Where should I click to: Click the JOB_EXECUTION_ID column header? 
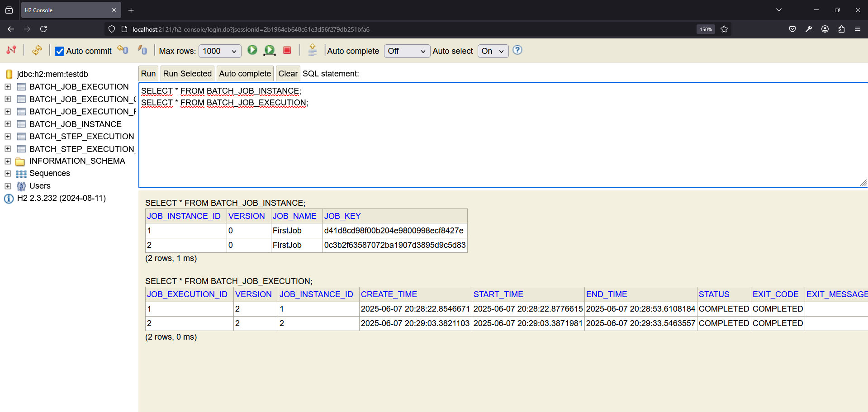point(187,294)
